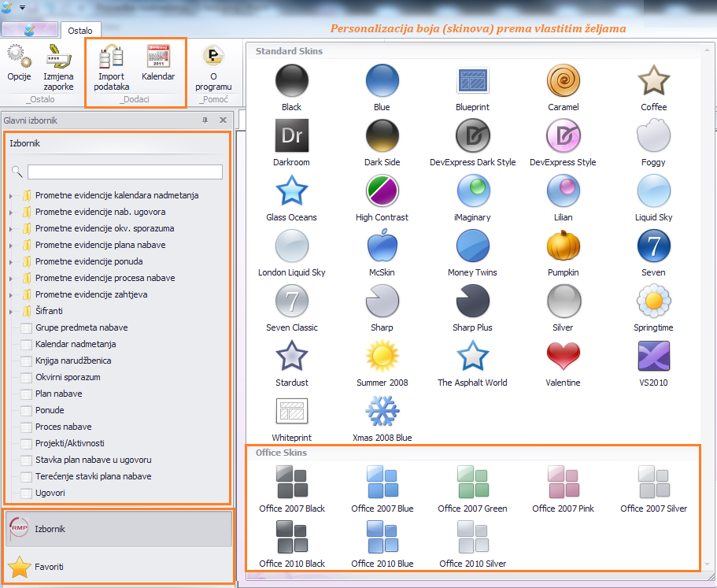This screenshot has width=717, height=588.
Task: Open the Opcije settings button
Action: point(19,63)
